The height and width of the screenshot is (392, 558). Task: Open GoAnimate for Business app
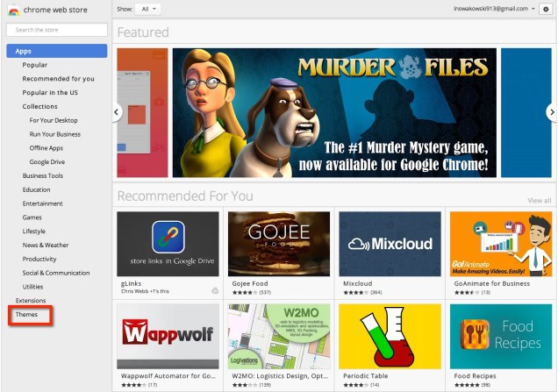pos(500,243)
